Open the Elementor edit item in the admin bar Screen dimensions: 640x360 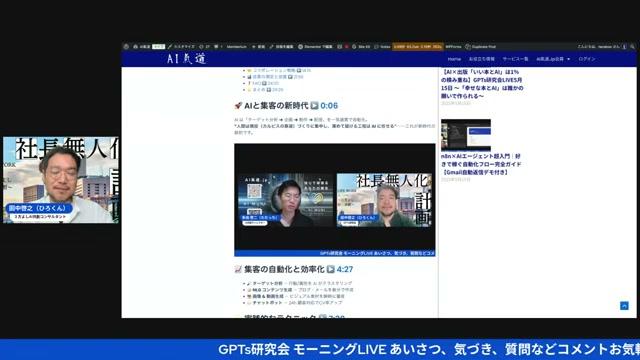[x=315, y=47]
